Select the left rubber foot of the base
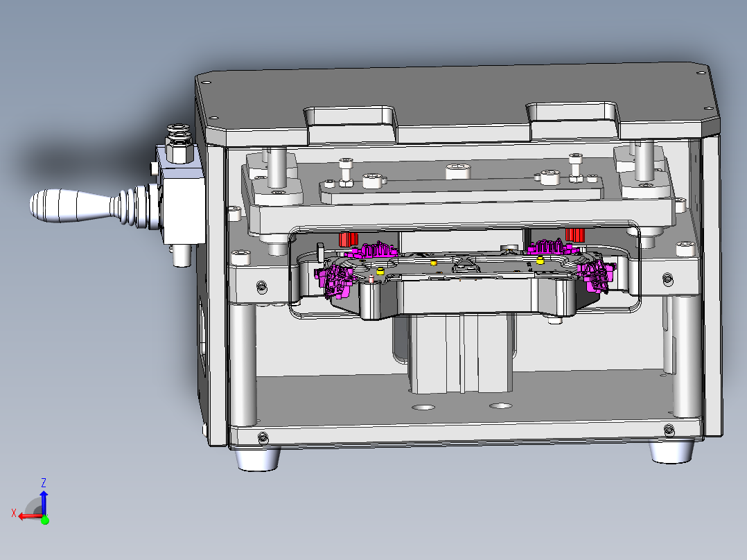747x560 pixels. coord(258,459)
